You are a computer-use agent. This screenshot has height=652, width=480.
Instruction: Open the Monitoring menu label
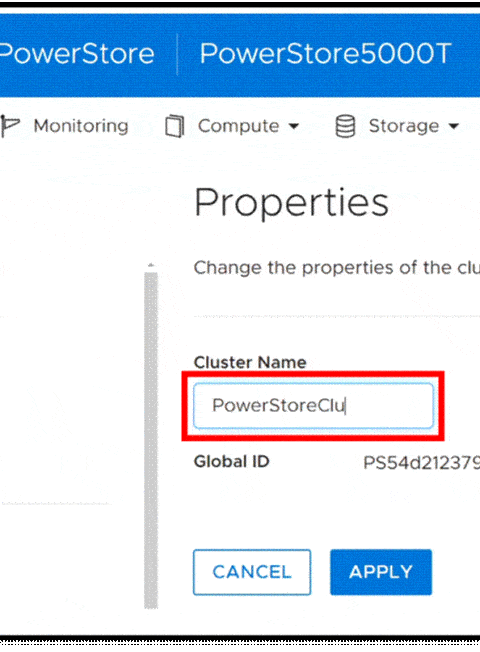click(x=81, y=126)
